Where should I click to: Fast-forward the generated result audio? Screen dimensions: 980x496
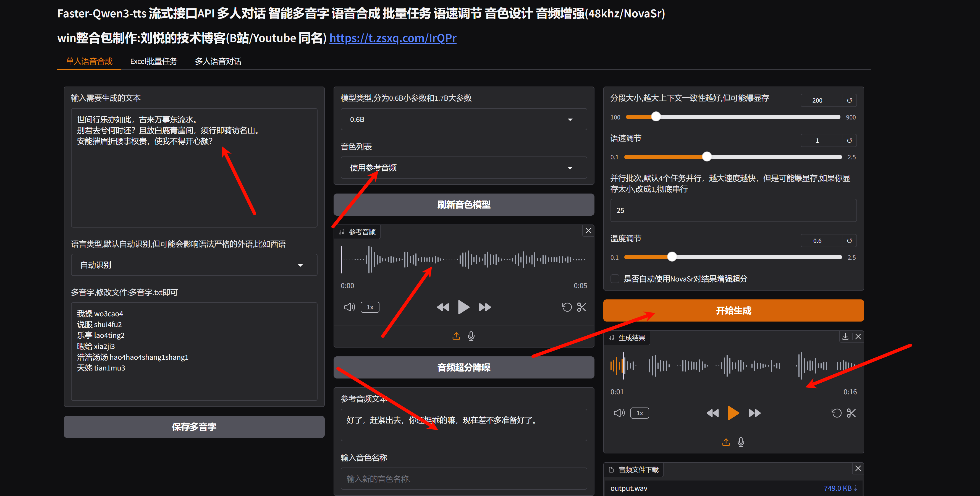pyautogui.click(x=754, y=413)
